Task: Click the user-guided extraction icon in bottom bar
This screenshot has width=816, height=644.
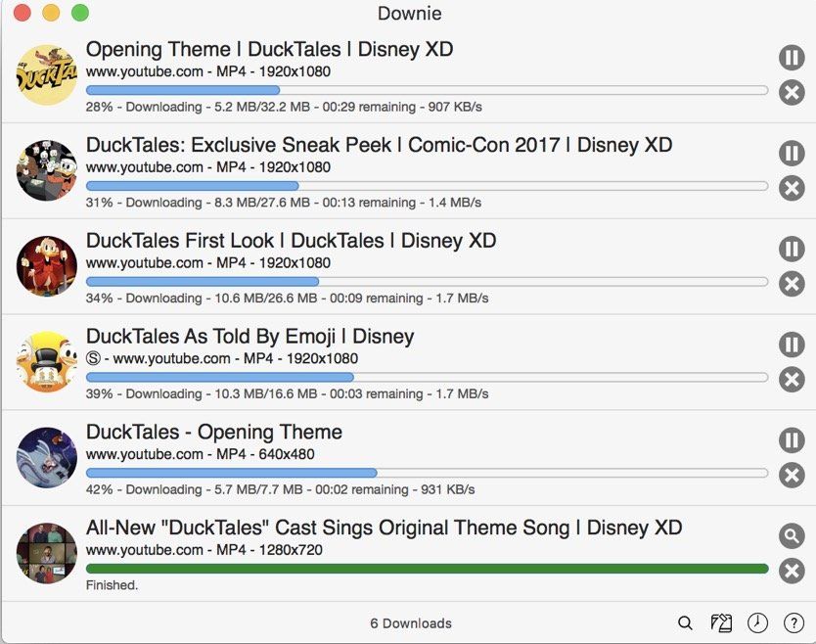Action: (721, 622)
